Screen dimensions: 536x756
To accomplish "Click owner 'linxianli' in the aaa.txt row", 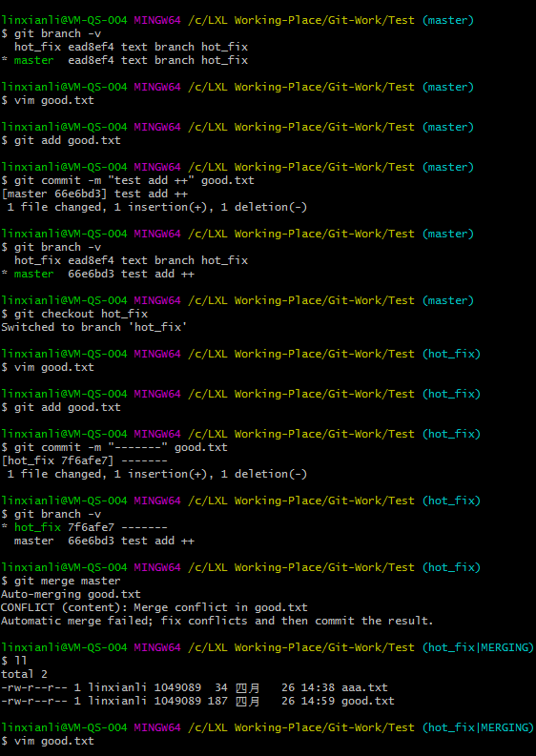I will (117, 687).
